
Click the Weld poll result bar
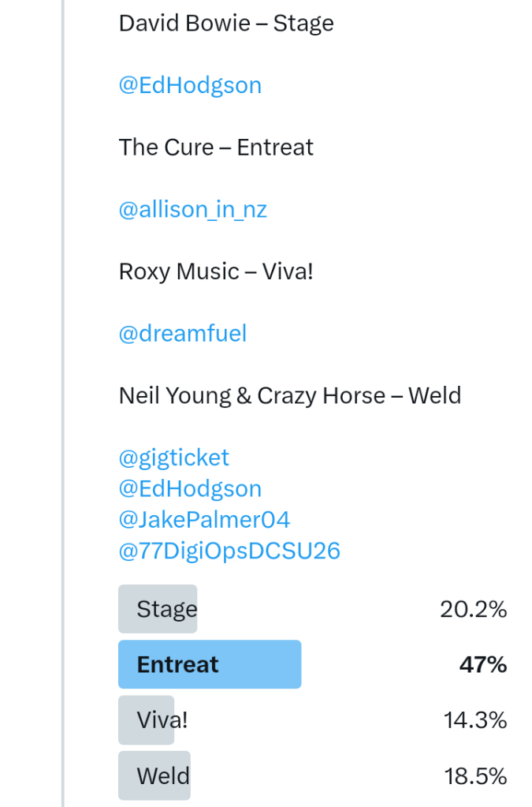click(154, 776)
